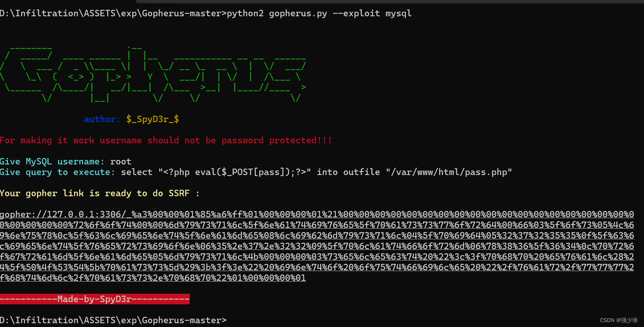This screenshot has height=327, width=644.
Task: Click the red password protected warning line
Action: pyautogui.click(x=166, y=140)
